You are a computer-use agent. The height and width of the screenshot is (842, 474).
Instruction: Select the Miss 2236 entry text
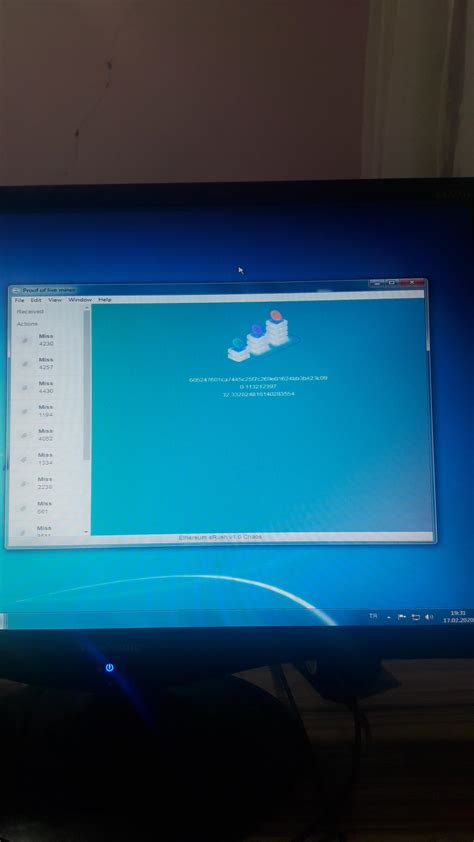tap(46, 483)
